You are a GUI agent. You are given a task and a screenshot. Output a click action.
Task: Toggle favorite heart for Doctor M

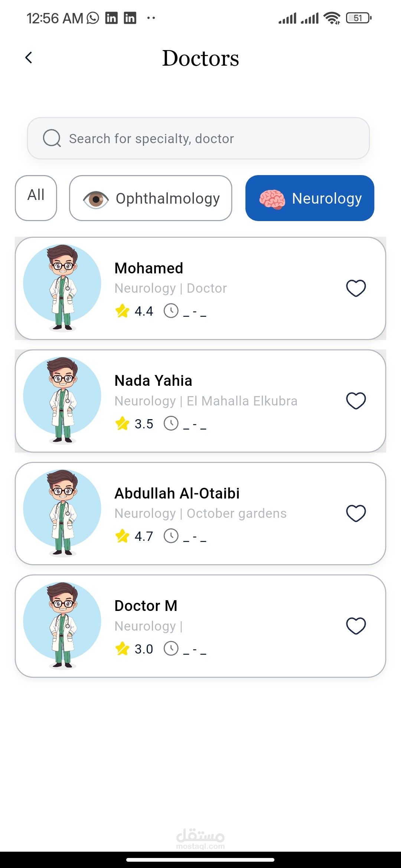[356, 626]
